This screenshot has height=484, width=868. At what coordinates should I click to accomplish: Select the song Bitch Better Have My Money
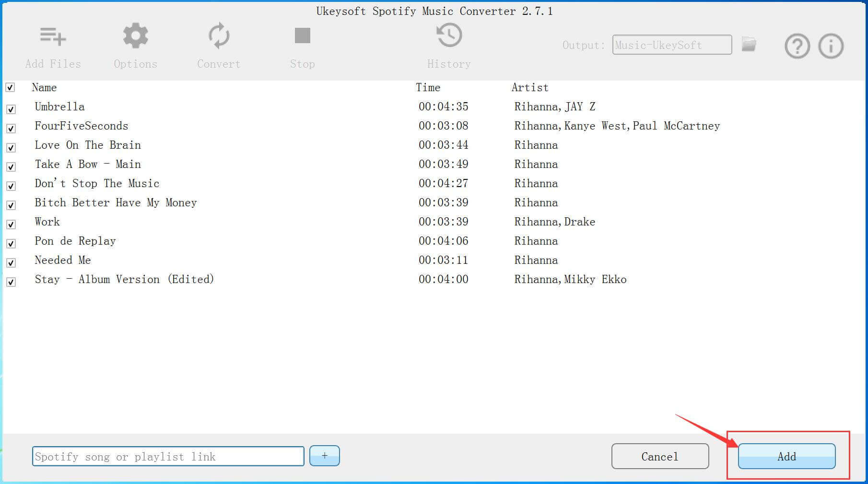pyautogui.click(x=116, y=202)
